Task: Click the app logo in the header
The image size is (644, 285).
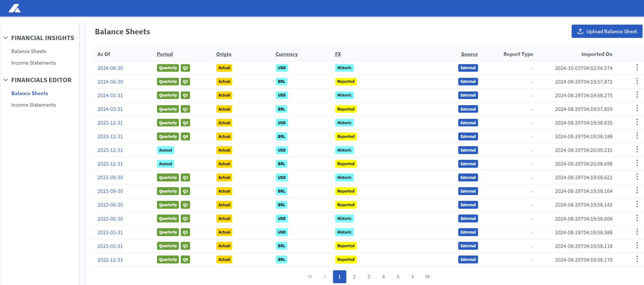Action: point(15,8)
